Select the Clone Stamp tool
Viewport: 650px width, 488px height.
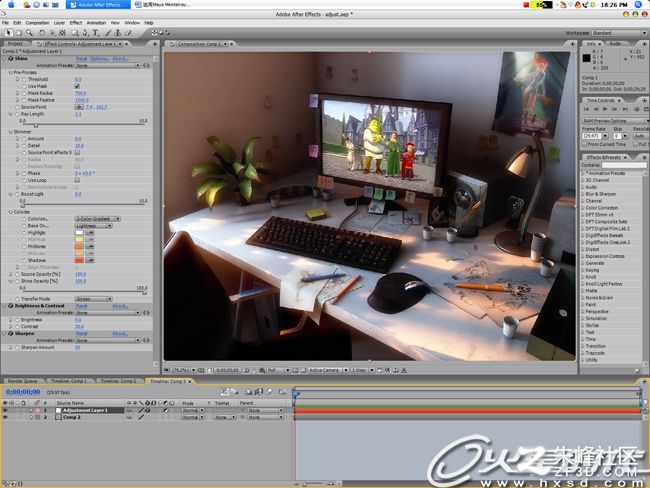coord(118,33)
